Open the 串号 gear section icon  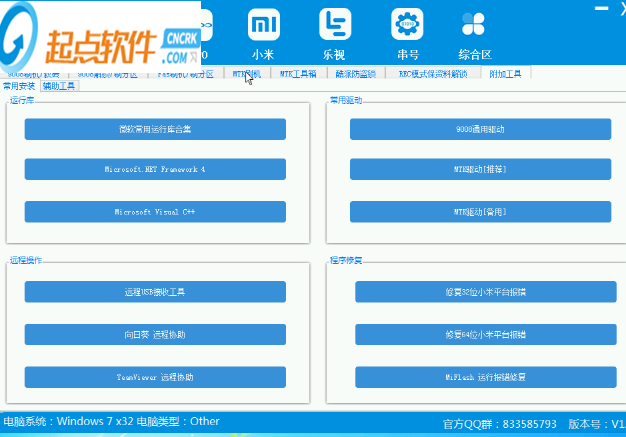pos(407,25)
